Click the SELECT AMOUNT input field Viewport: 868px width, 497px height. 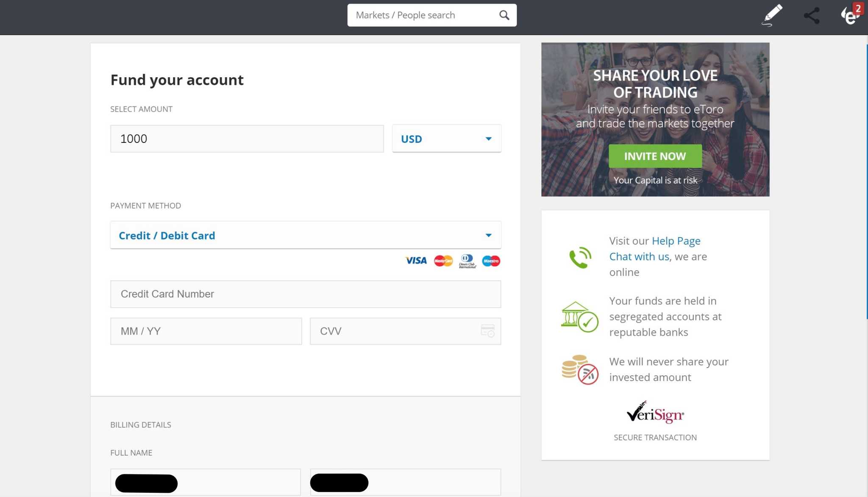pyautogui.click(x=246, y=138)
